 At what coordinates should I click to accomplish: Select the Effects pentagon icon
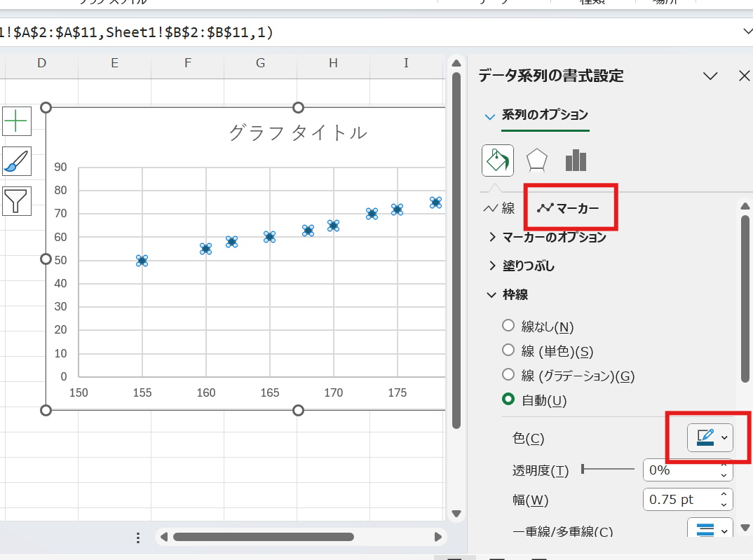pyautogui.click(x=536, y=160)
